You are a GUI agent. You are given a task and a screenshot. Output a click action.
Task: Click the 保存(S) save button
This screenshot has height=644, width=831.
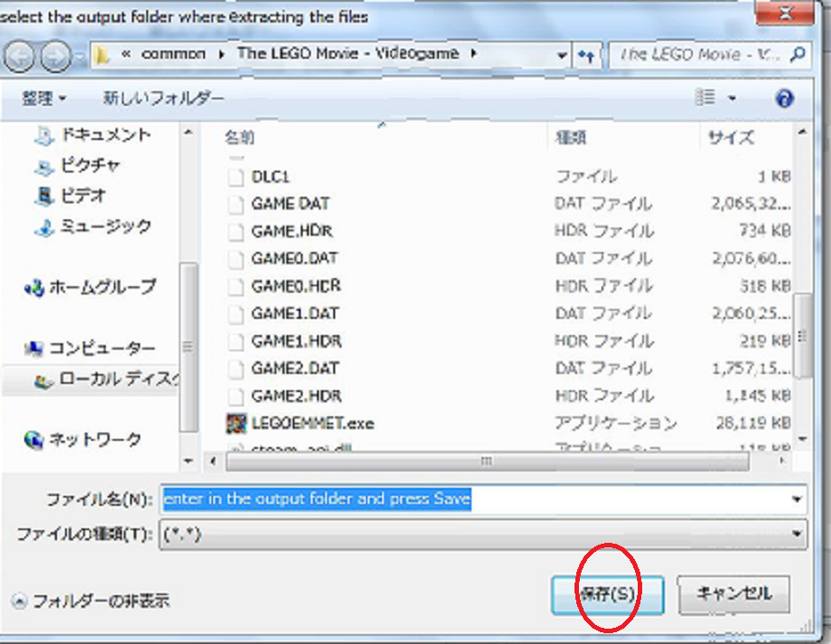[607, 594]
